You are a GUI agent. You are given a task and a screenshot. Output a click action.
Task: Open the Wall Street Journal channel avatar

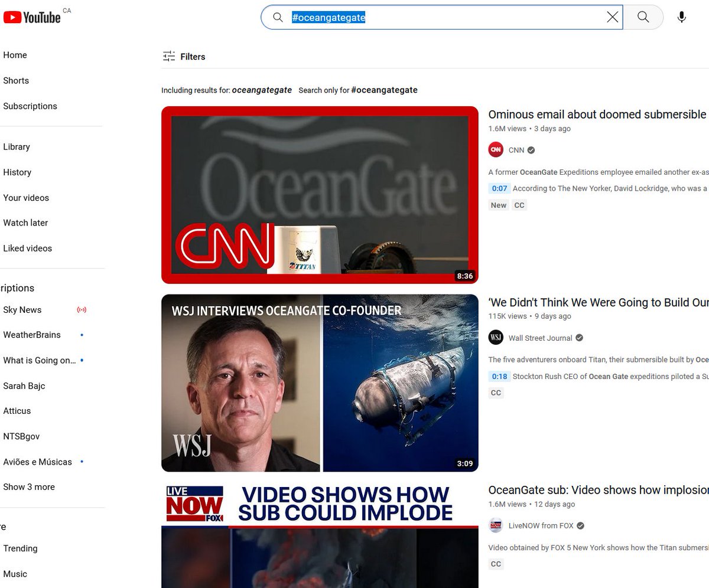[x=496, y=338]
